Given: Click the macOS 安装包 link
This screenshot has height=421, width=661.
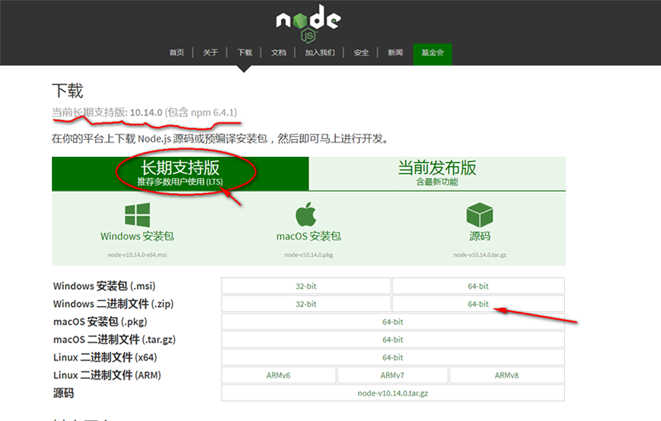Looking at the screenshot, I should (309, 236).
